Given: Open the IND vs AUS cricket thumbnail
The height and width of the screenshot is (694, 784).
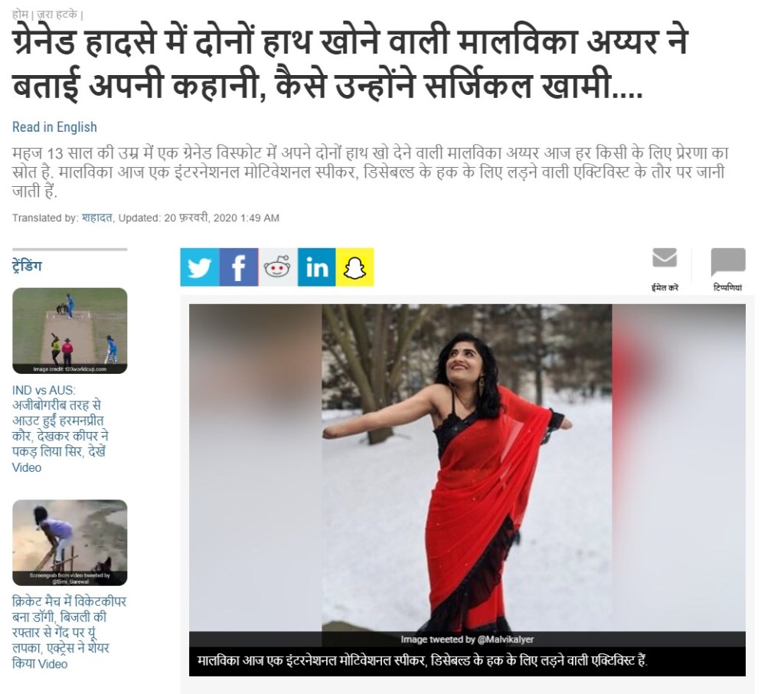Looking at the screenshot, I should [x=70, y=331].
